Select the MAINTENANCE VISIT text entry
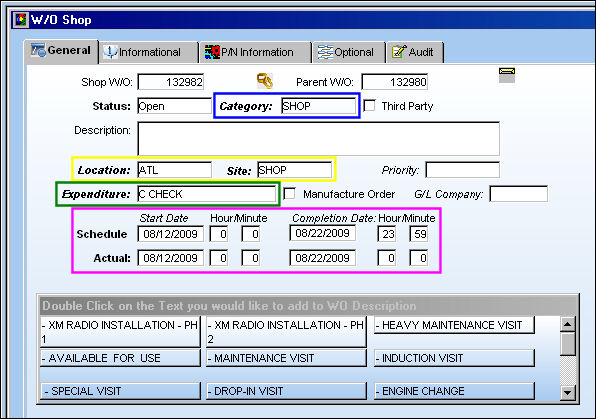The width and height of the screenshot is (596, 419). pos(286,358)
